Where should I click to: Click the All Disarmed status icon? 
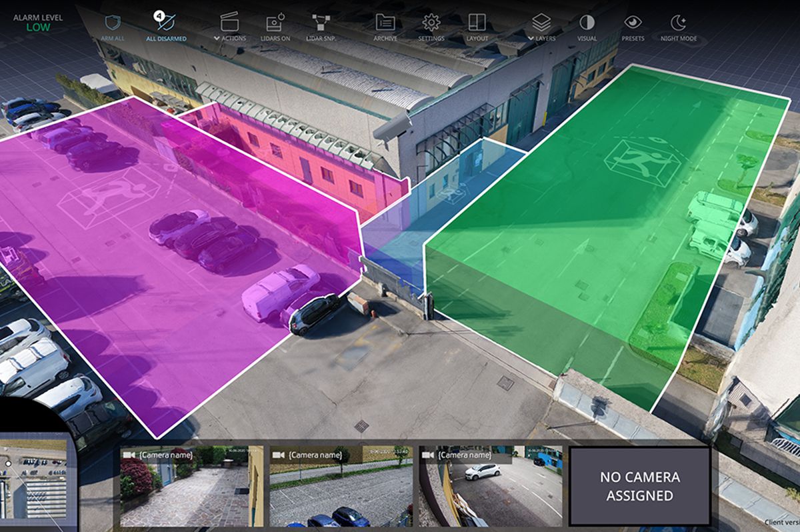[166, 23]
